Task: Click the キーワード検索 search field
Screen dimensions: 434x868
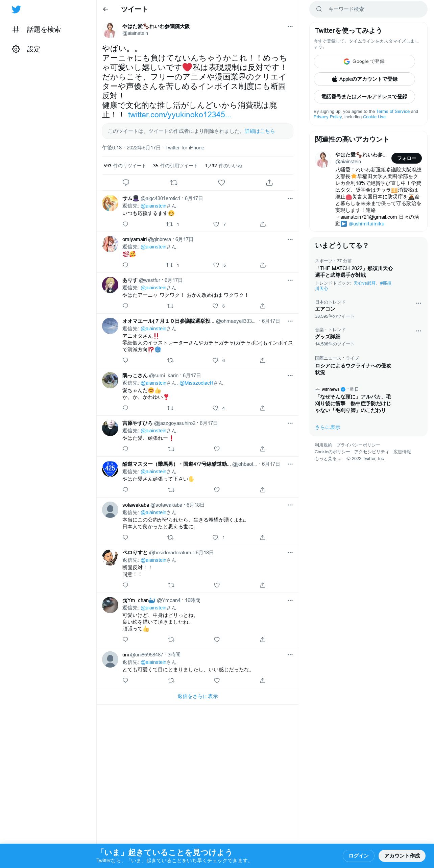Action: [368, 9]
